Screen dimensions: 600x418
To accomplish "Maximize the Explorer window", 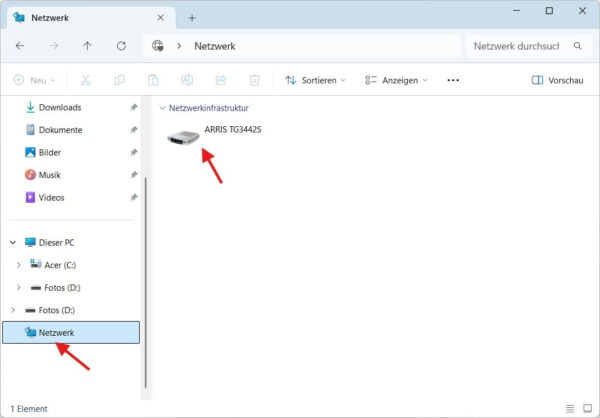I will pyautogui.click(x=549, y=11).
